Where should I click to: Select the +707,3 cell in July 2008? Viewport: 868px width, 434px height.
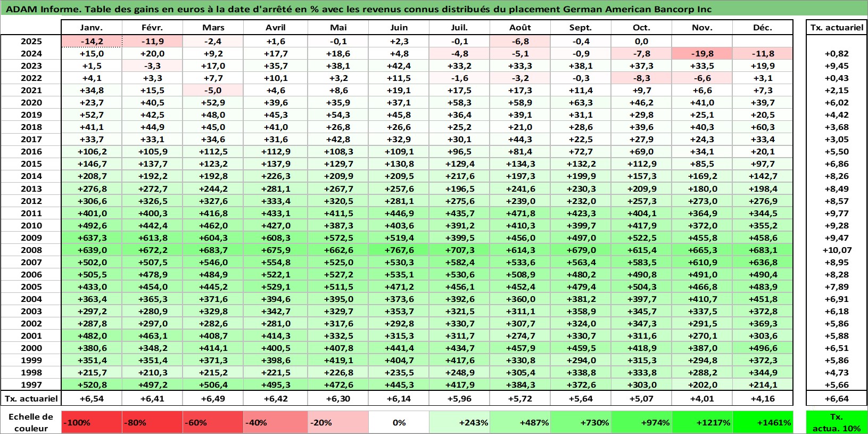(x=459, y=250)
